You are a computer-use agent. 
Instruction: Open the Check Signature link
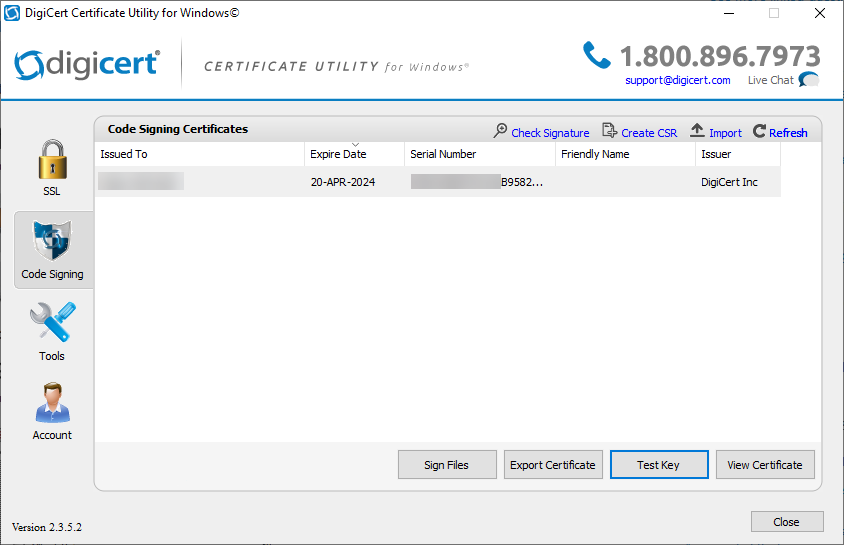[550, 133]
